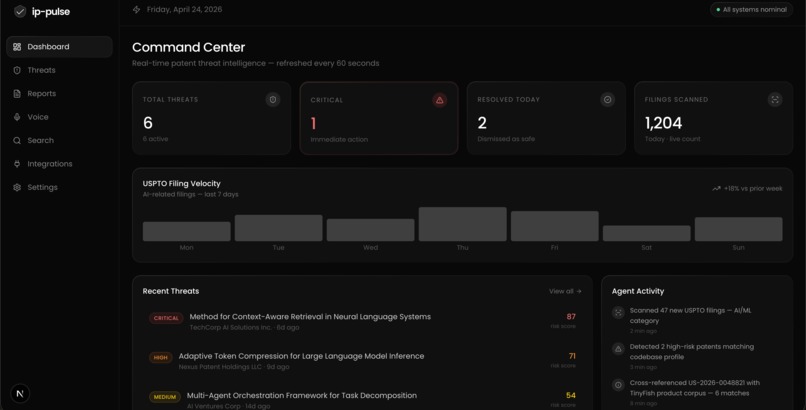Open the Search page
This screenshot has height=410, width=806.
pyautogui.click(x=59, y=140)
